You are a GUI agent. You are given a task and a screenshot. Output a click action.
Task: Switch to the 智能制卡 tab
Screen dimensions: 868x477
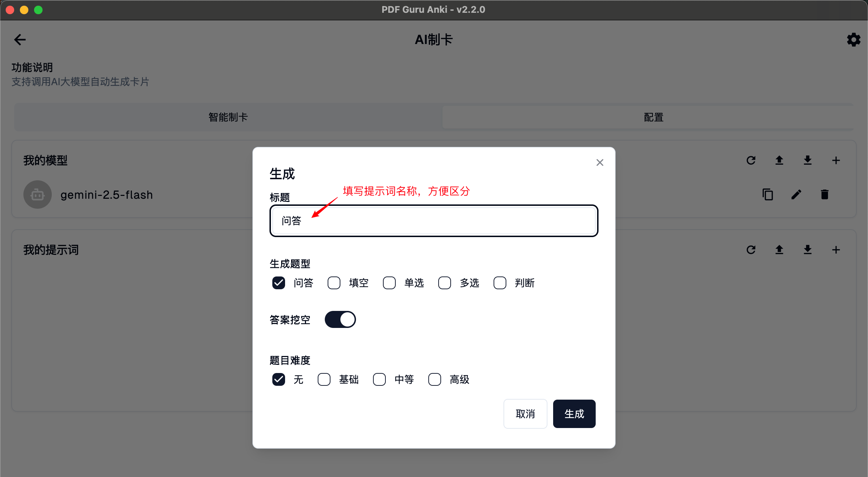pos(228,117)
